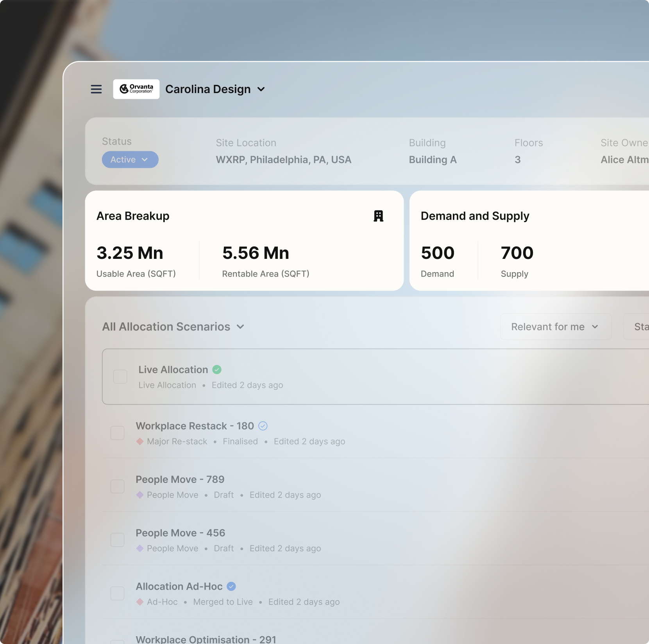Screen dimensions: 649x644
Task: Click the 700 Supply value
Action: pyautogui.click(x=517, y=253)
